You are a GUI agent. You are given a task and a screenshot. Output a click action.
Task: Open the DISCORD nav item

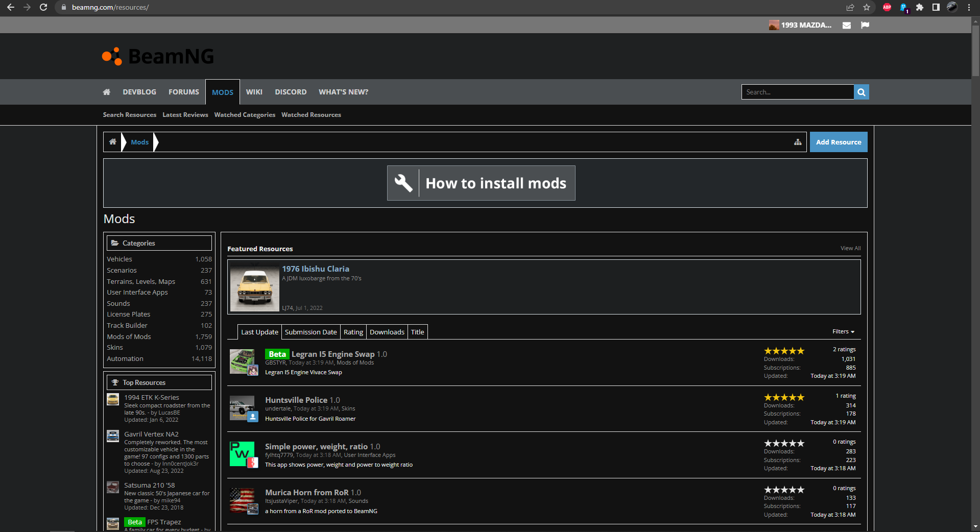(291, 92)
